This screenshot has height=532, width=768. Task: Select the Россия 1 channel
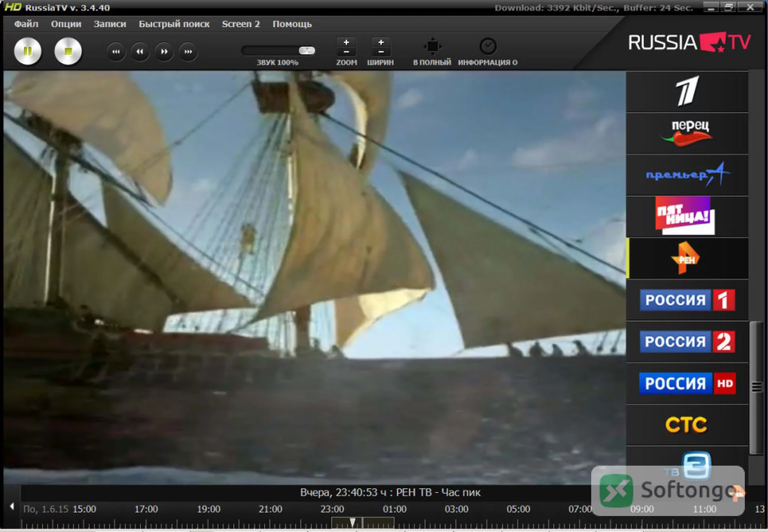(687, 300)
